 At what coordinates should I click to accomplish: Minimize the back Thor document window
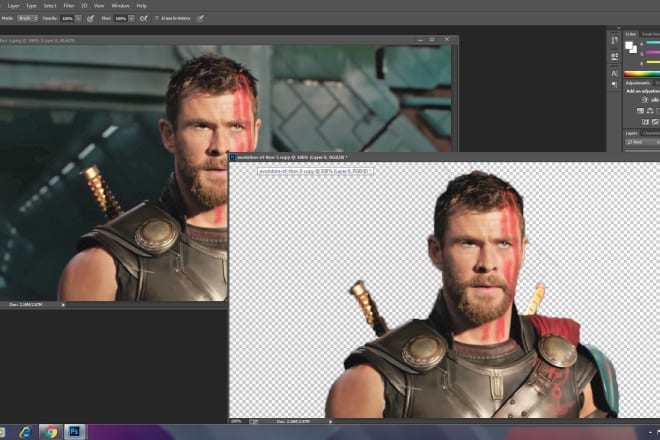point(420,40)
